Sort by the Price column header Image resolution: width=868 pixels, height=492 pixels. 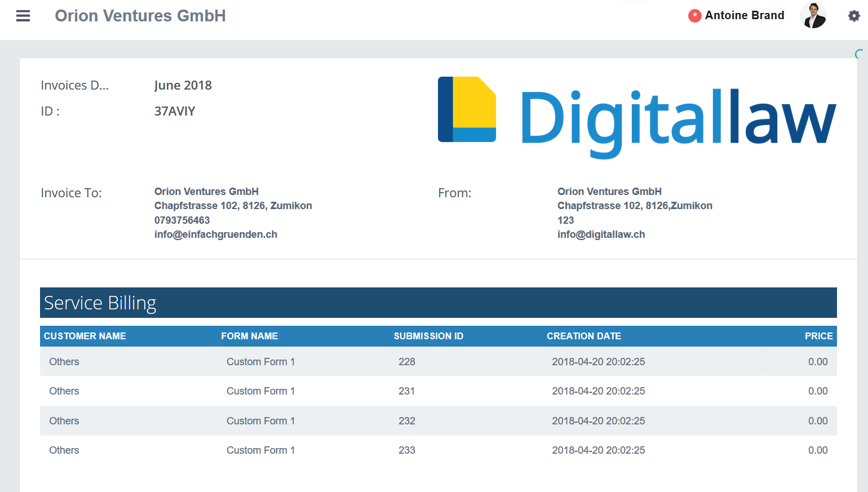pyautogui.click(x=818, y=336)
